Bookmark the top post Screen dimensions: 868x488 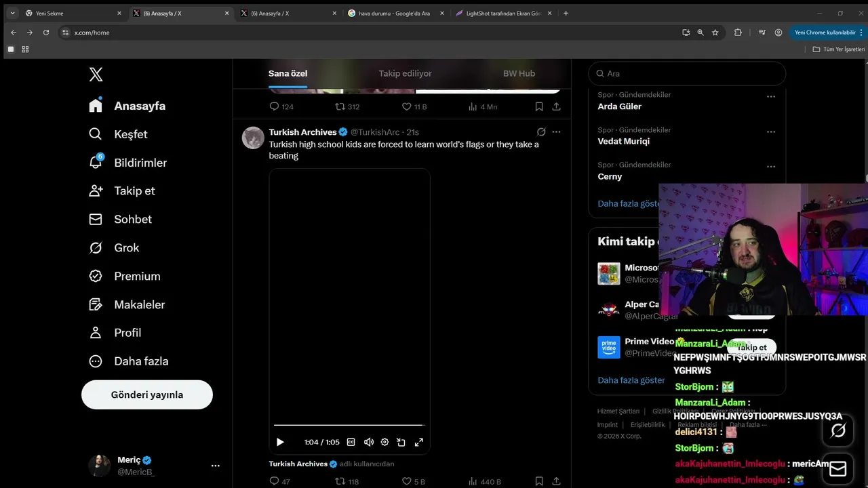[539, 106]
